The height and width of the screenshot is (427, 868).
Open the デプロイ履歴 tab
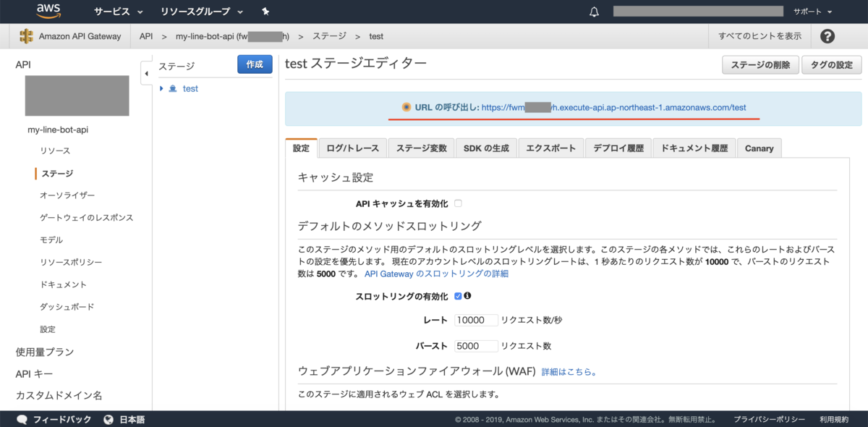click(x=618, y=148)
